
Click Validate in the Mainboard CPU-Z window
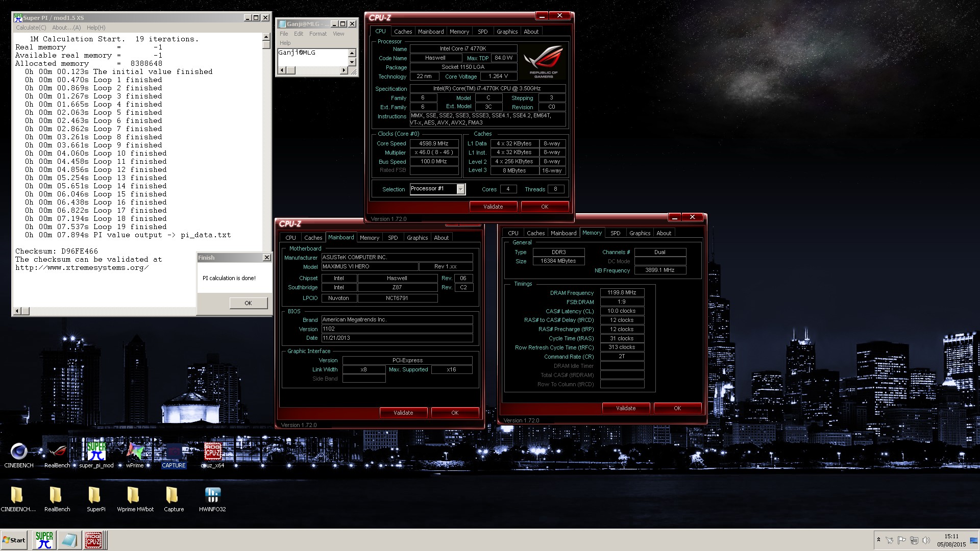point(403,413)
